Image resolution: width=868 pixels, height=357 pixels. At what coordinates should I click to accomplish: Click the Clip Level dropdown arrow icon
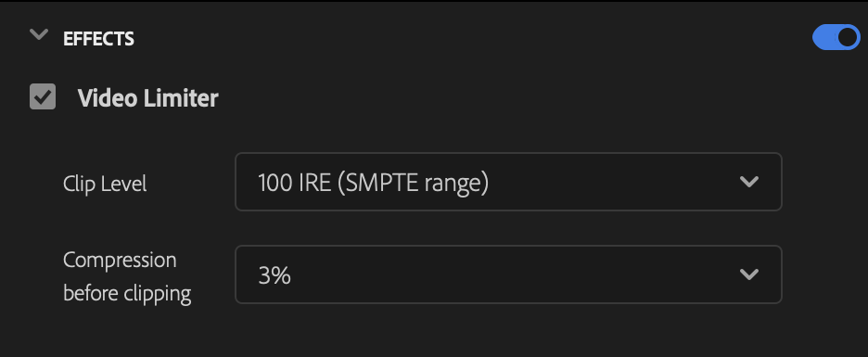(749, 182)
